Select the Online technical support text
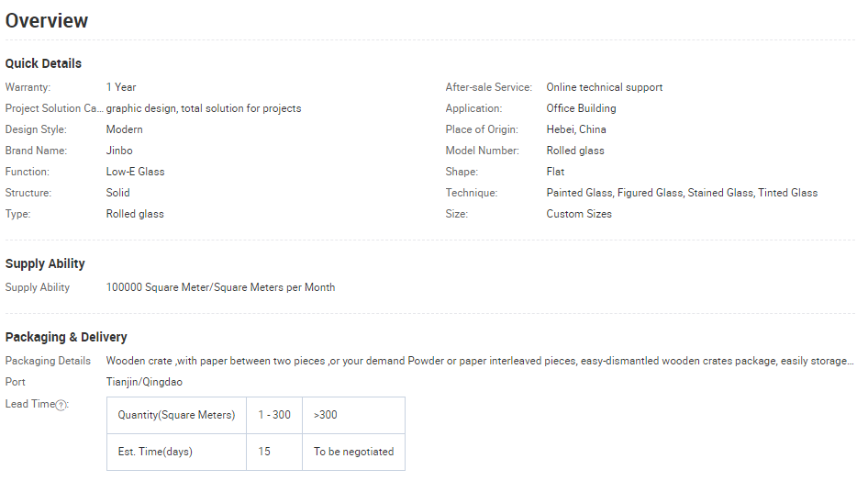Image resolution: width=868 pixels, height=481 pixels. pos(604,87)
